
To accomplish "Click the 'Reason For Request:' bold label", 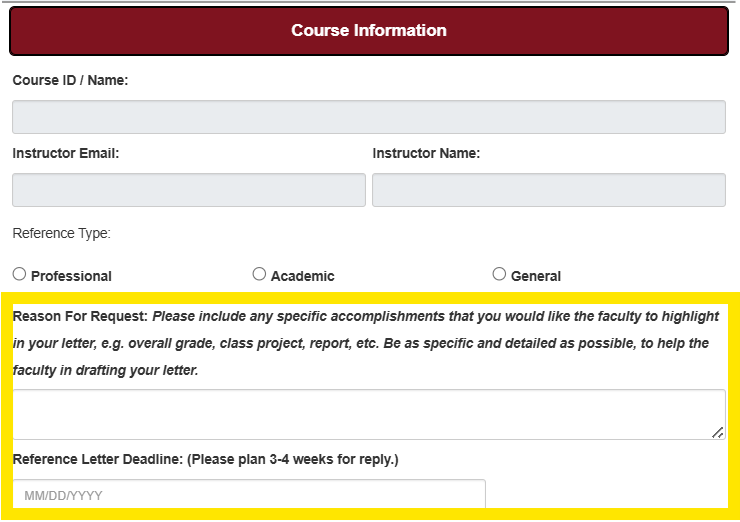I will (80, 316).
